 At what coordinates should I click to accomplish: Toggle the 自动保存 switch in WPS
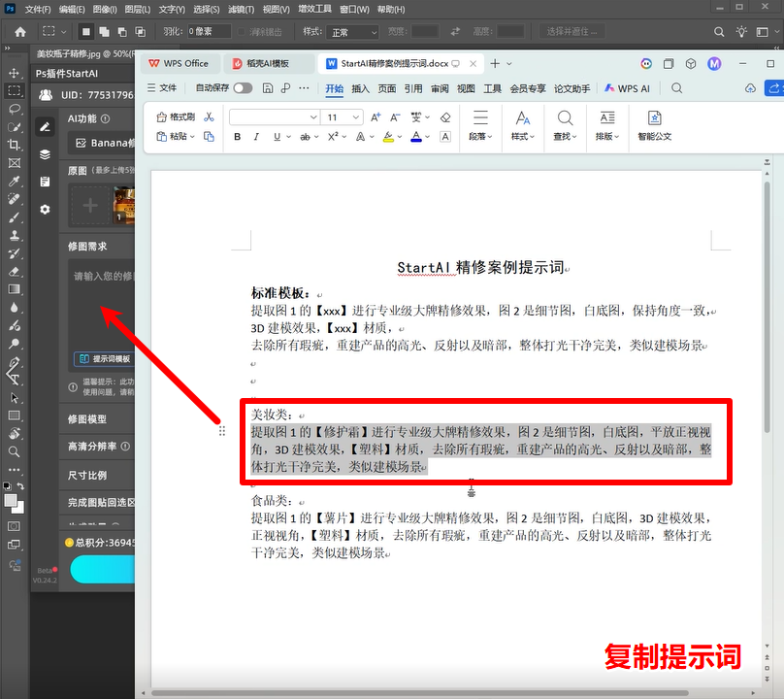(x=243, y=88)
